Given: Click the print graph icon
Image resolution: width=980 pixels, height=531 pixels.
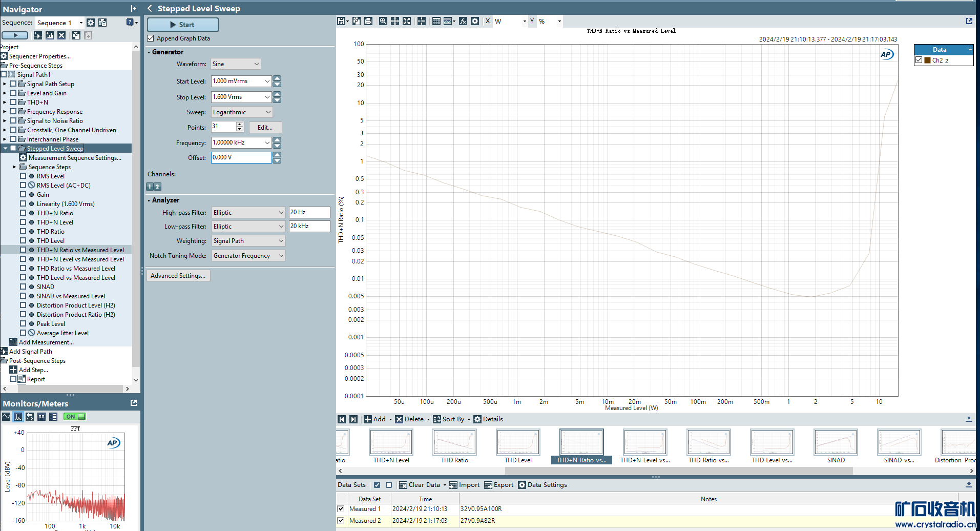Looking at the screenshot, I should pyautogui.click(x=368, y=21).
